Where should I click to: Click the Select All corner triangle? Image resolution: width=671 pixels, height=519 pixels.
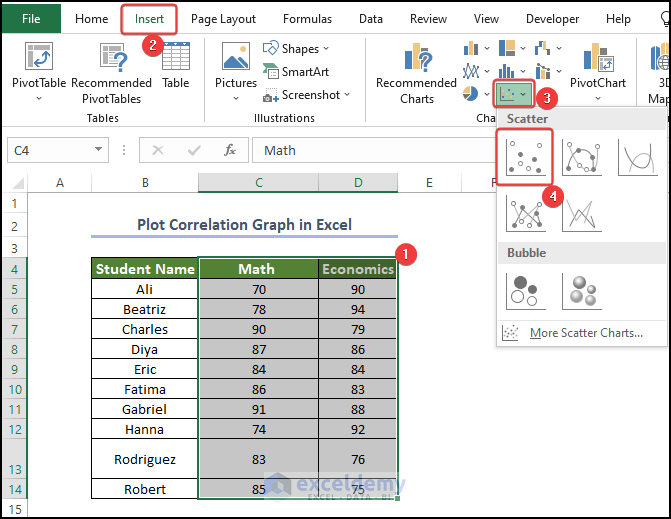tap(18, 183)
